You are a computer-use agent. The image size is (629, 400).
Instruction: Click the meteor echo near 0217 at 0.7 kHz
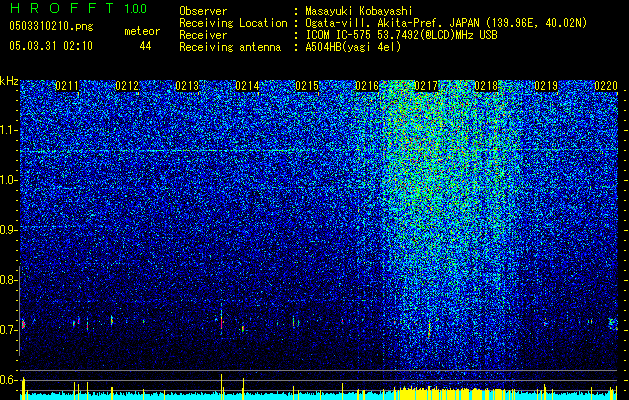(429, 329)
